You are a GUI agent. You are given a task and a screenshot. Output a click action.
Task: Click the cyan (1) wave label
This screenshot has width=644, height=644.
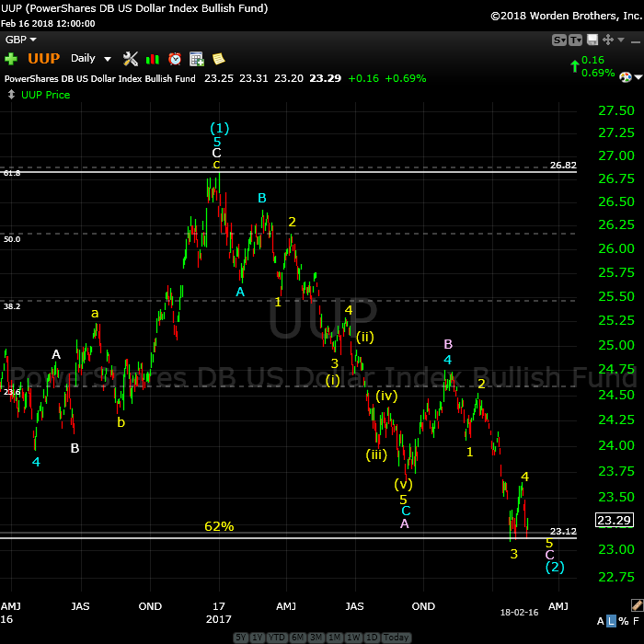[220, 129]
